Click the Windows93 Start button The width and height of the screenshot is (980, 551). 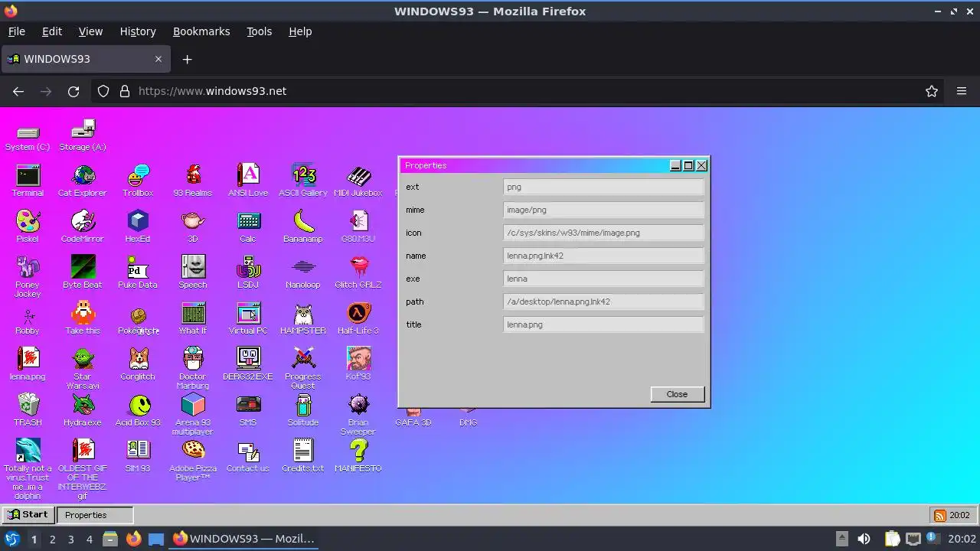point(28,515)
